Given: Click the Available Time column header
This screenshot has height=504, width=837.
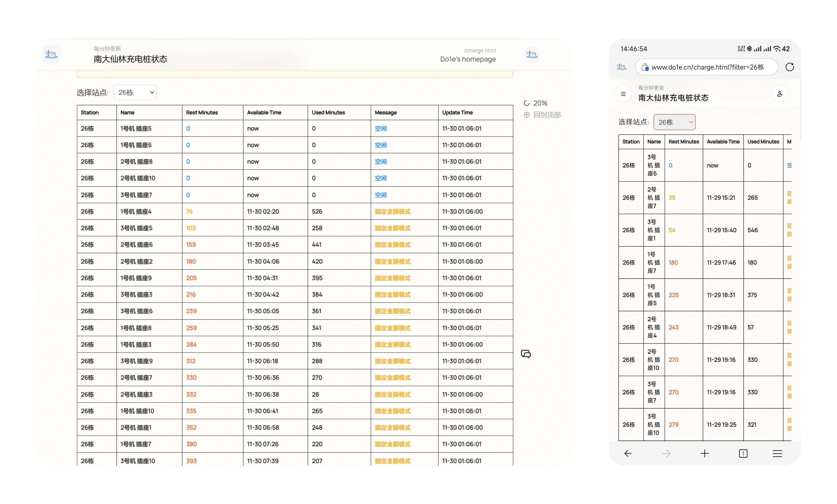Looking at the screenshot, I should pyautogui.click(x=264, y=113).
